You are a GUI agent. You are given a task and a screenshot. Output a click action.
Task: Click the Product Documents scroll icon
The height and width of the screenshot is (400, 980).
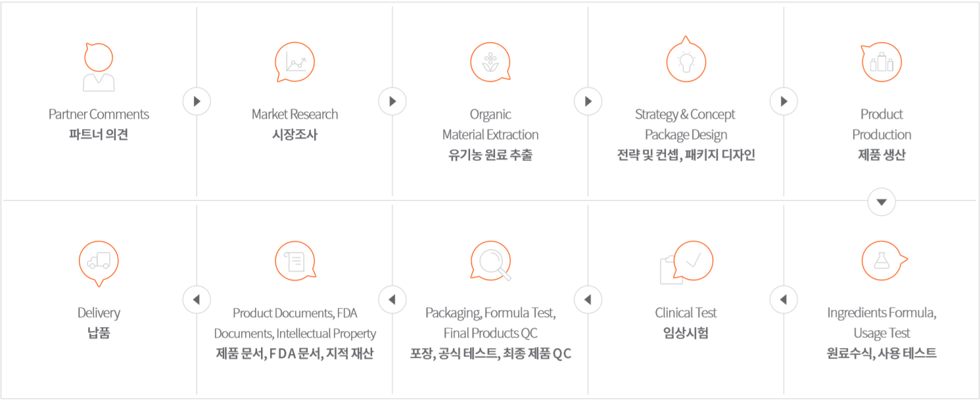(294, 262)
